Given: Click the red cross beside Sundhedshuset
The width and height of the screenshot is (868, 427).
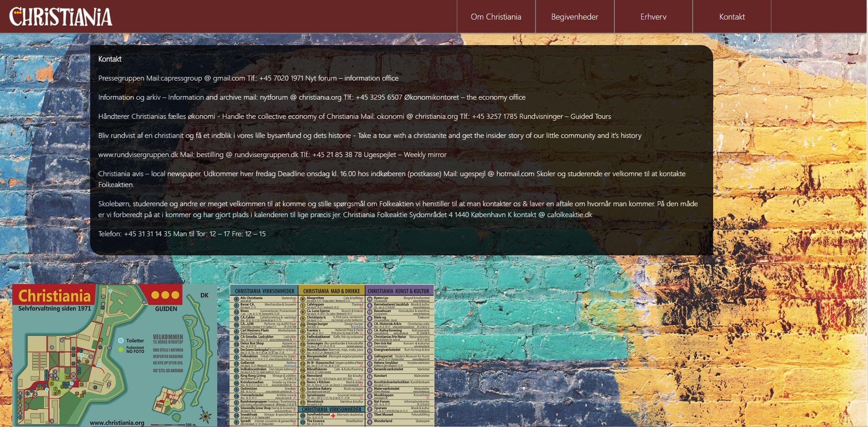Looking at the screenshot, I should tap(333, 415).
